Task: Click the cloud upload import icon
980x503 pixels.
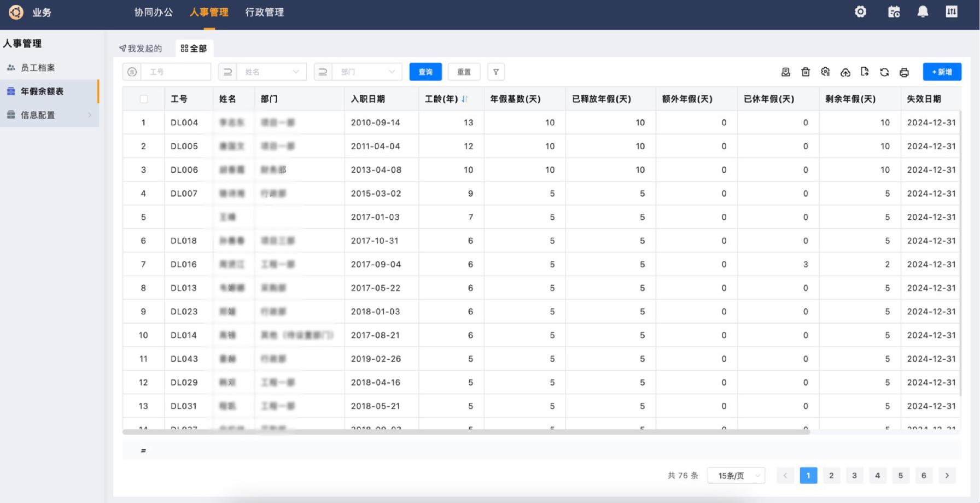Action: (845, 72)
